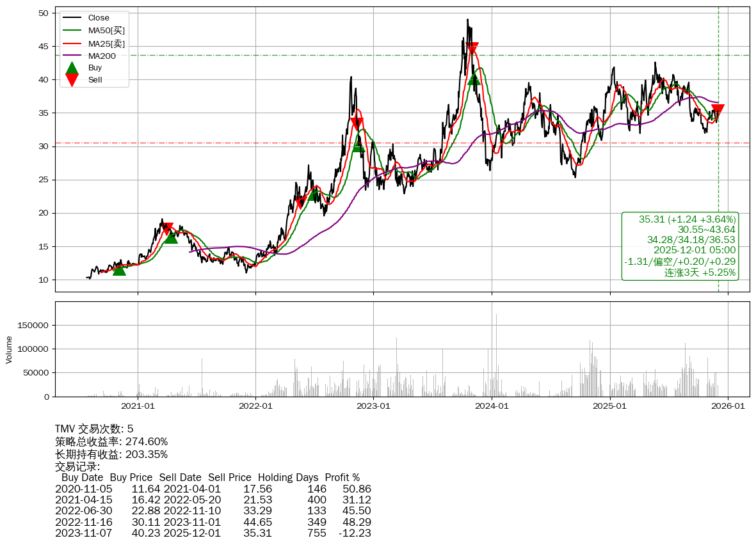756x545 pixels.
Task: Click the sell marker at the 44.65 peak
Action: tap(472, 49)
